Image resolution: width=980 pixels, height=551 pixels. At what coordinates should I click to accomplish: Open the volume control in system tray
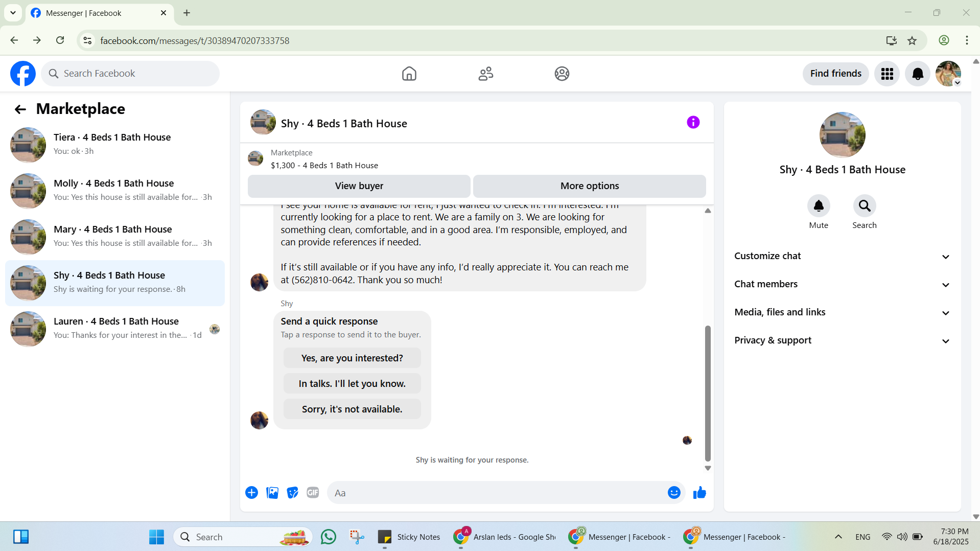coord(902,537)
